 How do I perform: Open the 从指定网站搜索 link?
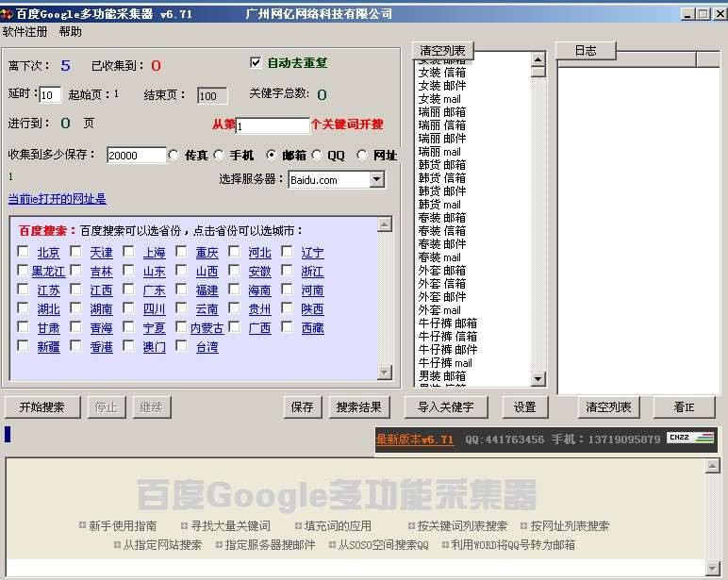(x=162, y=544)
